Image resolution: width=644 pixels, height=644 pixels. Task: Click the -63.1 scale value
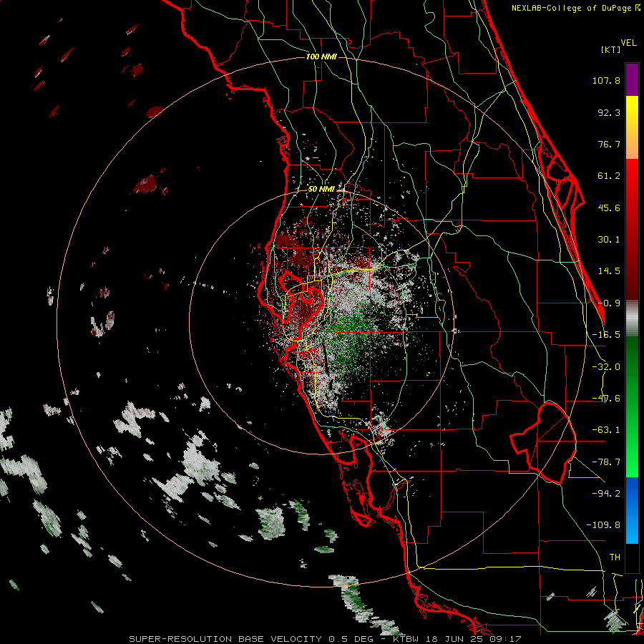[606, 430]
